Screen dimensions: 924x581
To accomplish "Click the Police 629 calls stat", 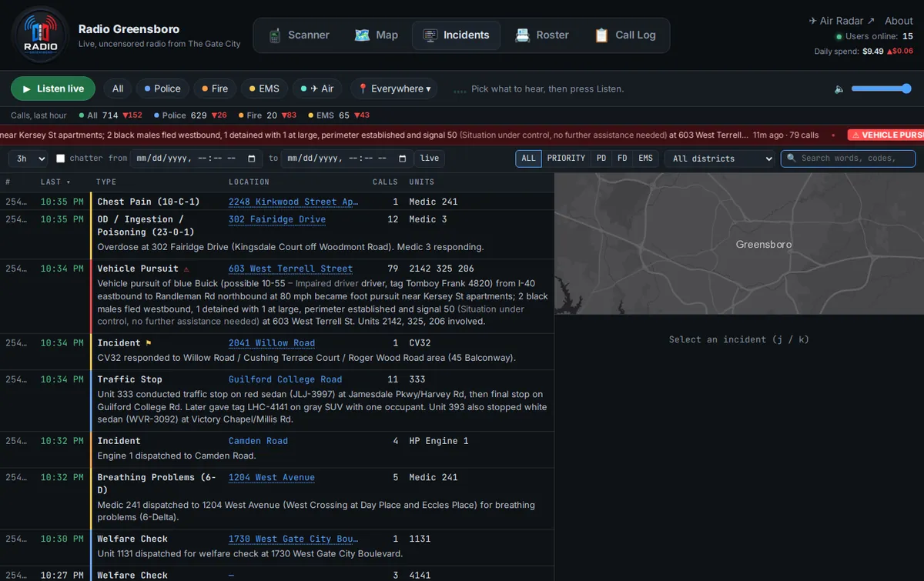I will pos(190,115).
